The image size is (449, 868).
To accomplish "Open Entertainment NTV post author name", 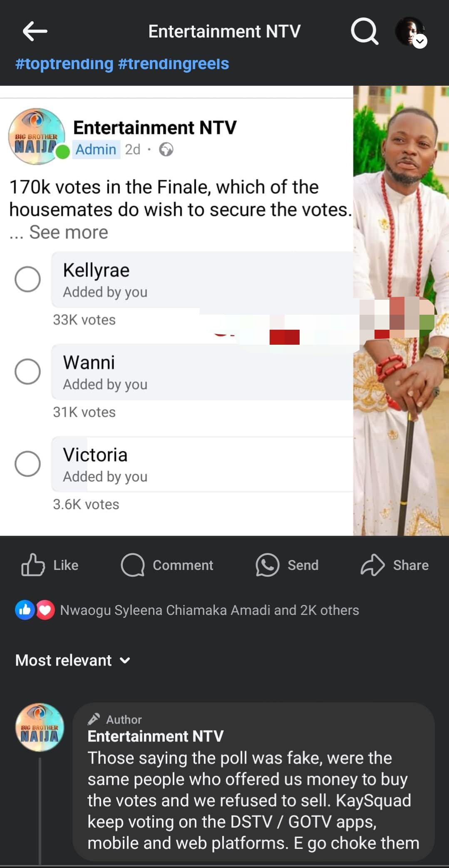I will coord(155,127).
